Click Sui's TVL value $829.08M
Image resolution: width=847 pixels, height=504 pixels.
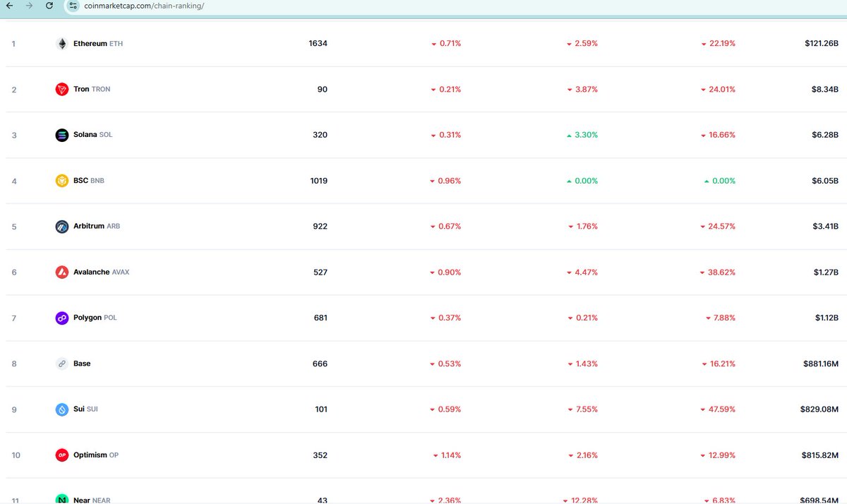[x=819, y=409]
